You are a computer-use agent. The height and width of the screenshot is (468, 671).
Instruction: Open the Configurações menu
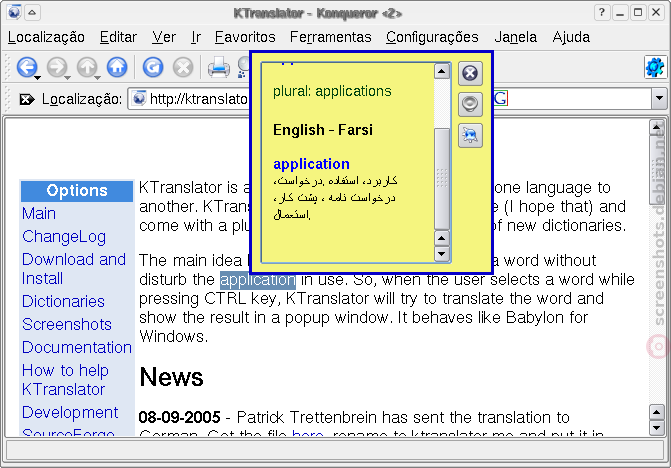click(432, 37)
